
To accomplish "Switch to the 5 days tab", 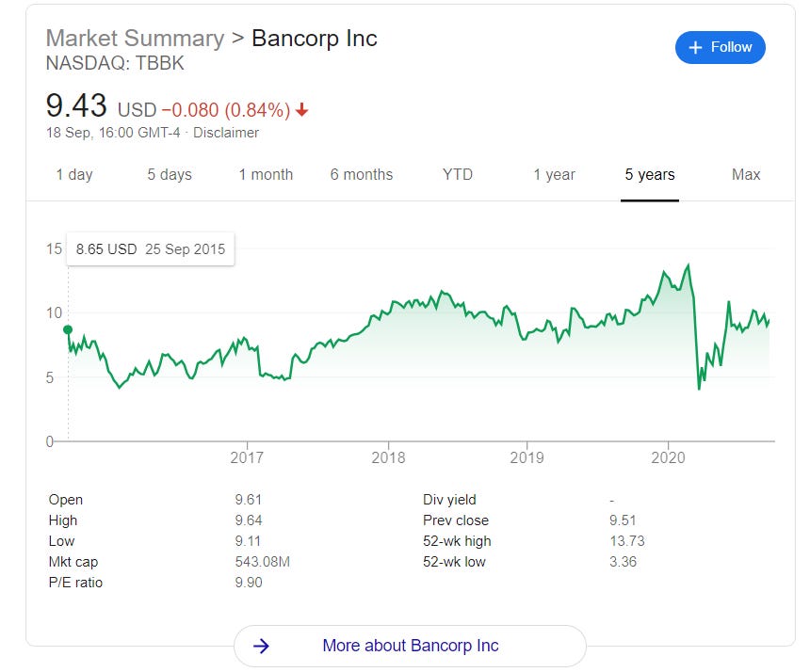I will (170, 174).
